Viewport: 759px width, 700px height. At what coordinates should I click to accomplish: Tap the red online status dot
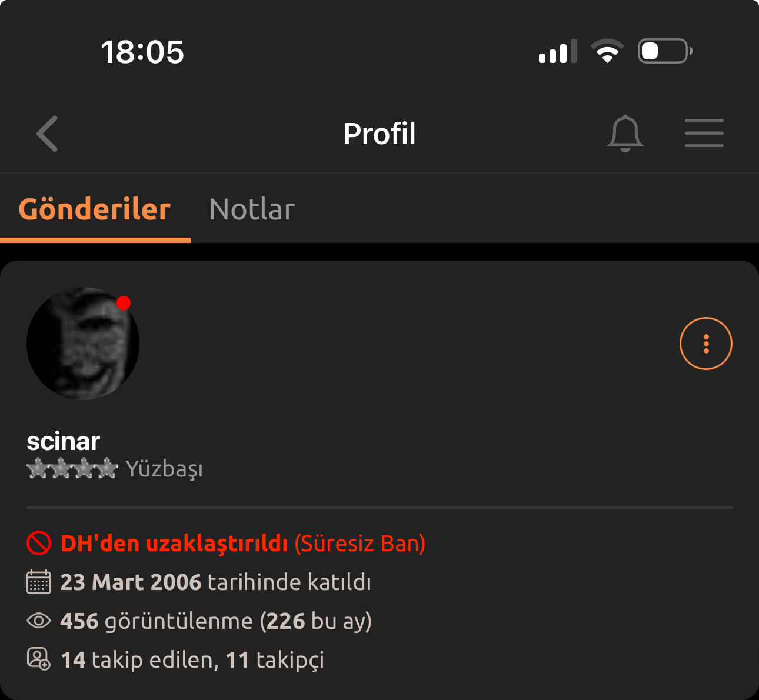(124, 303)
